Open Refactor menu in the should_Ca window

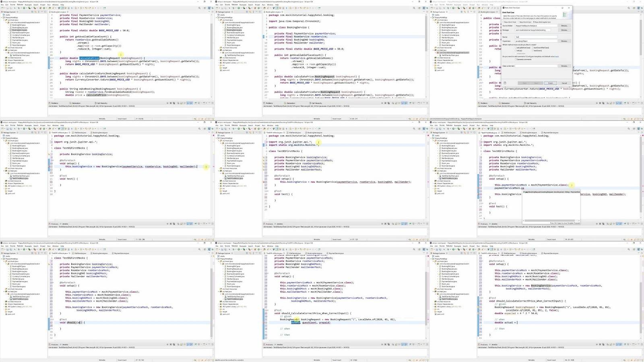20,246
